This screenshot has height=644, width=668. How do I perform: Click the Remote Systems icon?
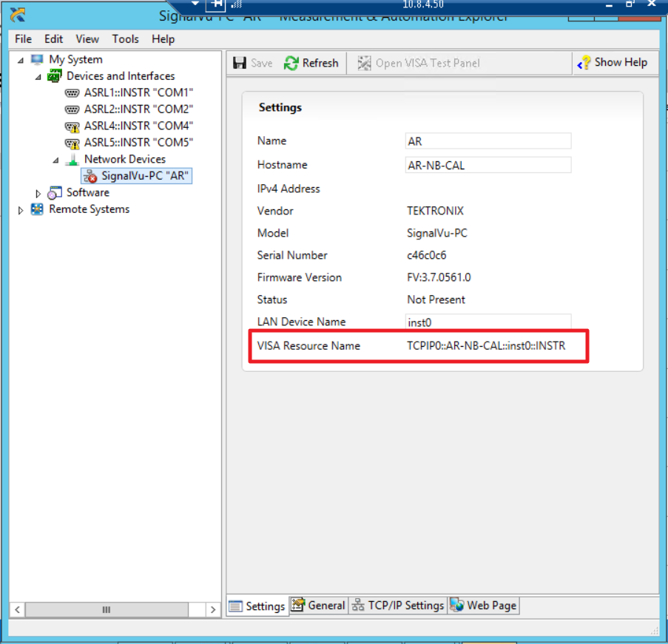[x=37, y=209]
